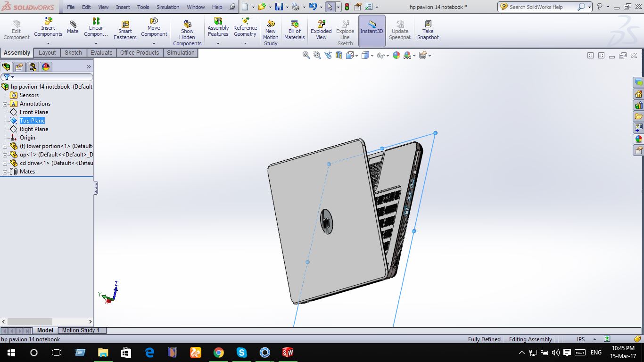Switch to PropertyManager tab
The width and height of the screenshot is (644, 362).
pos(19,67)
